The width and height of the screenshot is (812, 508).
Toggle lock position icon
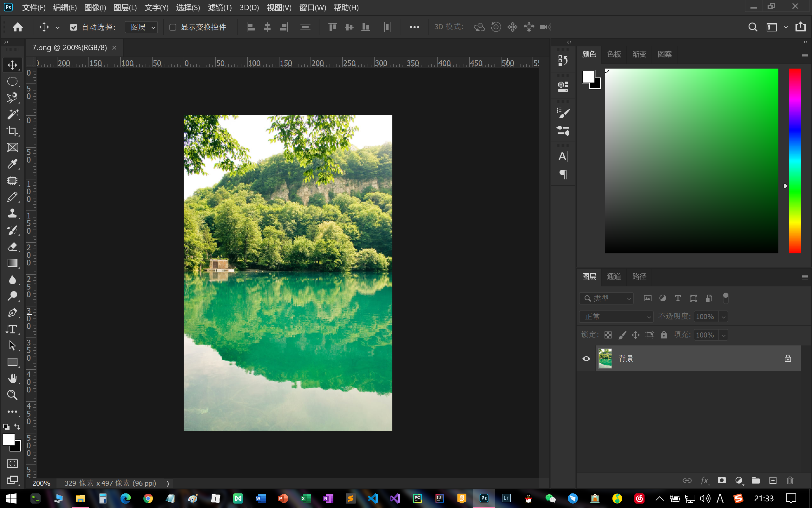click(x=636, y=335)
